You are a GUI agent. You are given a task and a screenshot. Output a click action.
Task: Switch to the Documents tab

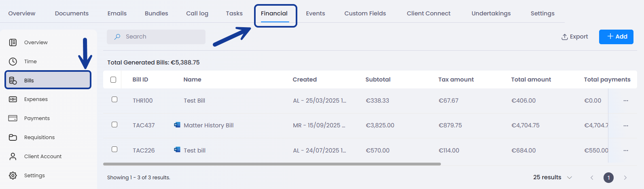click(72, 13)
